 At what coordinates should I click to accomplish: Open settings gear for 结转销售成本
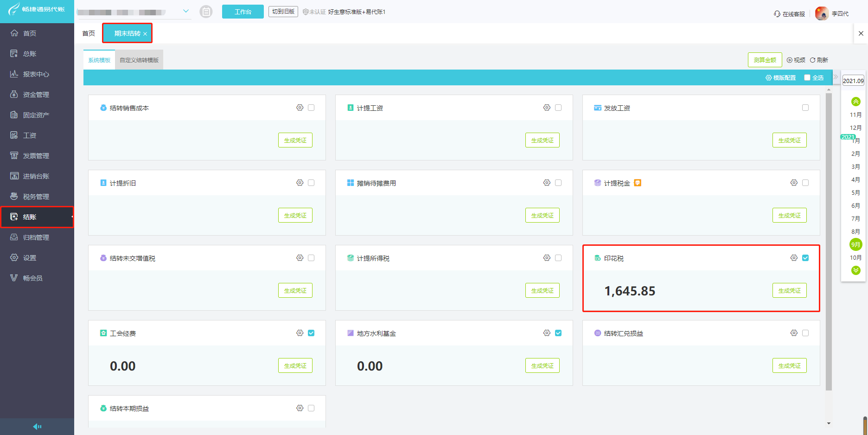[300, 108]
